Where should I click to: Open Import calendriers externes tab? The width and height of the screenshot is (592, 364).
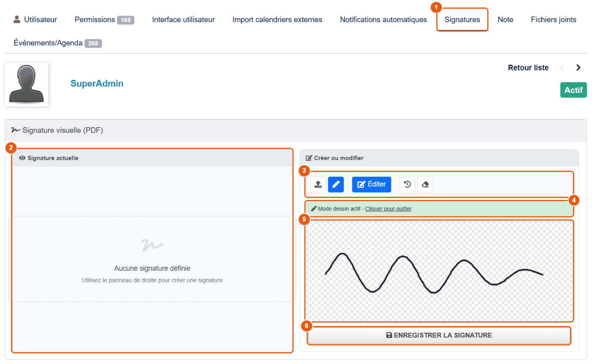(277, 19)
